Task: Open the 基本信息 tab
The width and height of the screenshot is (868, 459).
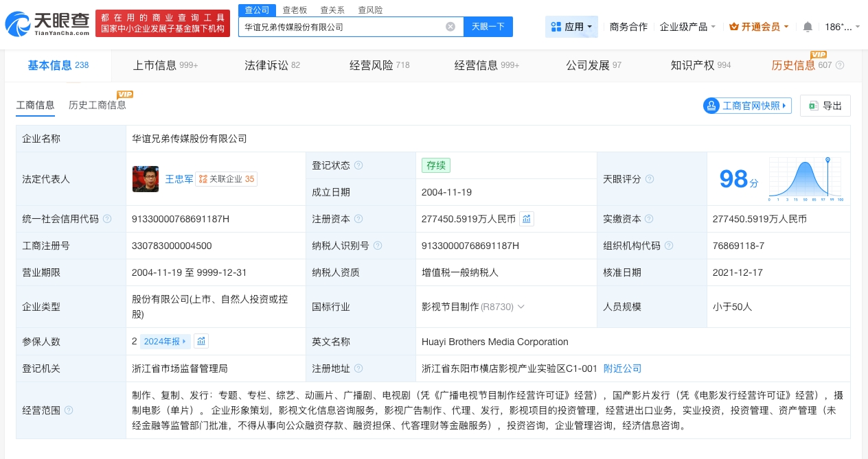Action: tap(58, 65)
